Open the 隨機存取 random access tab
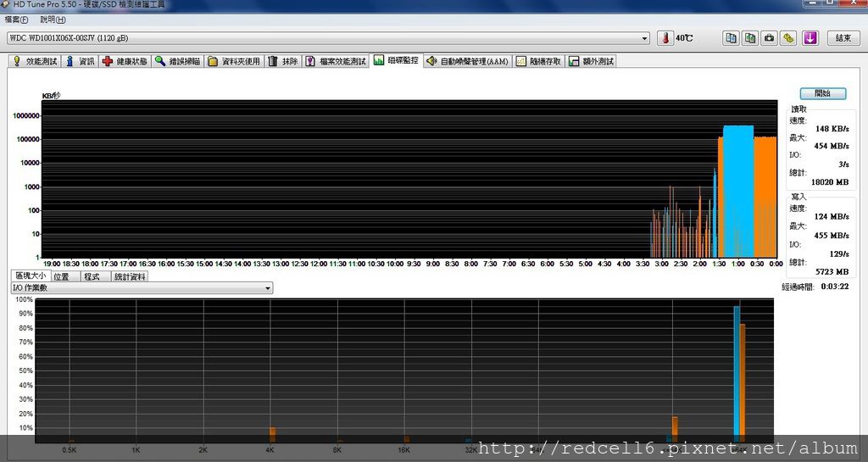The image size is (868, 462). [538, 61]
